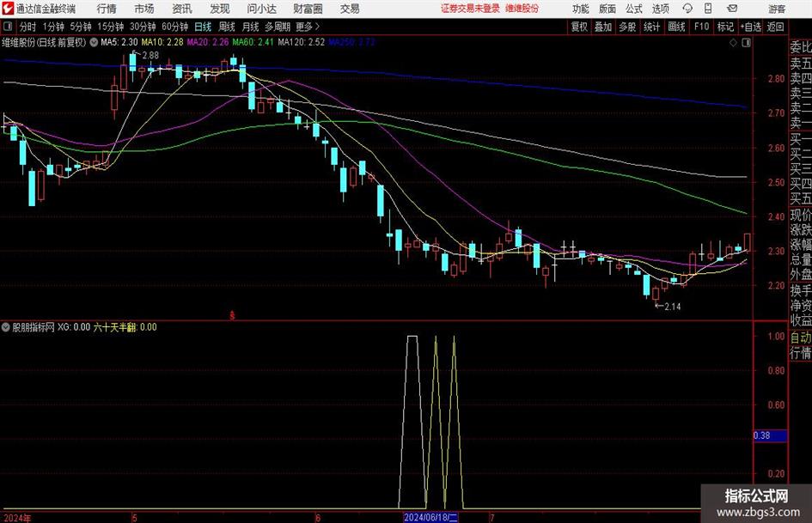Click the customer service headset icon
The image size is (812, 523).
pyautogui.click(x=687, y=9)
